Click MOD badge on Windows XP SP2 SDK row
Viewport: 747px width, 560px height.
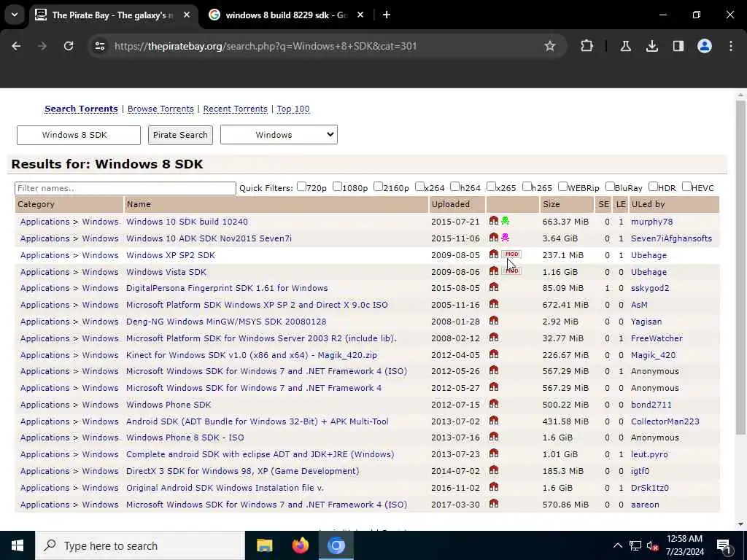click(511, 254)
